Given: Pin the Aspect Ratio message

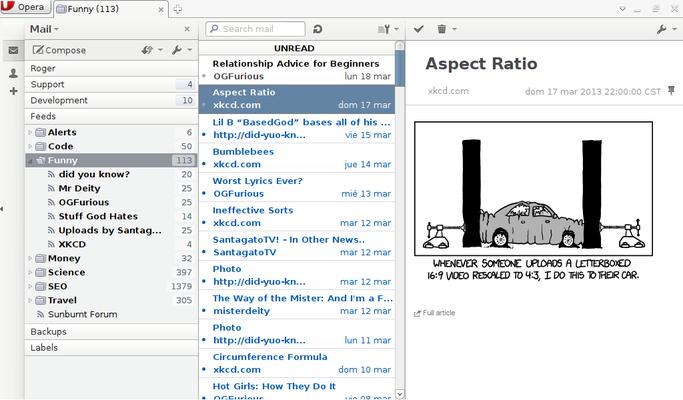Looking at the screenshot, I should coord(671,91).
